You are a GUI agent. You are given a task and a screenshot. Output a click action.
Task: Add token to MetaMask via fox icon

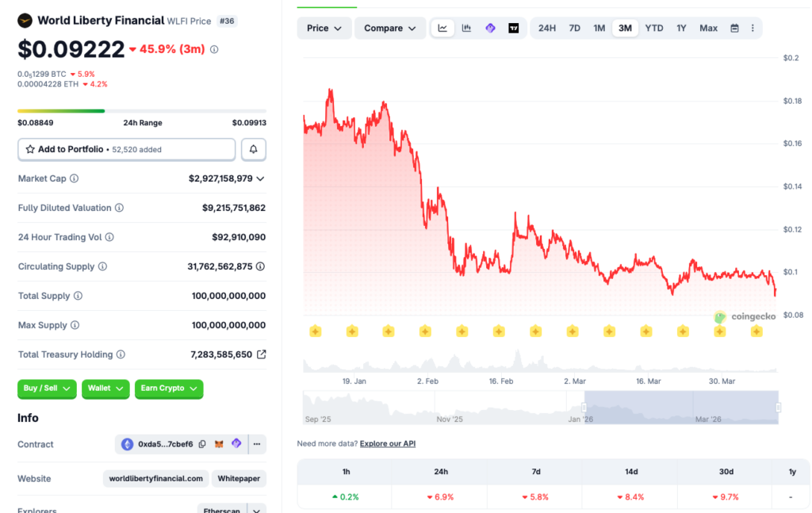tap(219, 445)
